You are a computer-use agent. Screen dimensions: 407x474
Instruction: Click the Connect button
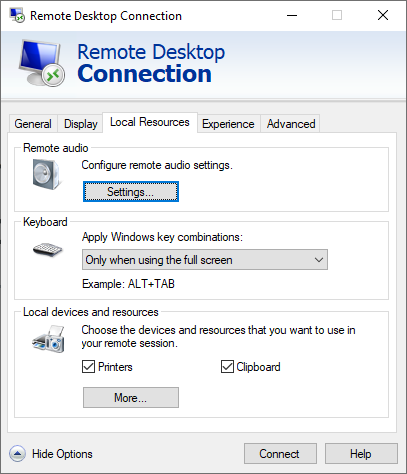point(280,454)
